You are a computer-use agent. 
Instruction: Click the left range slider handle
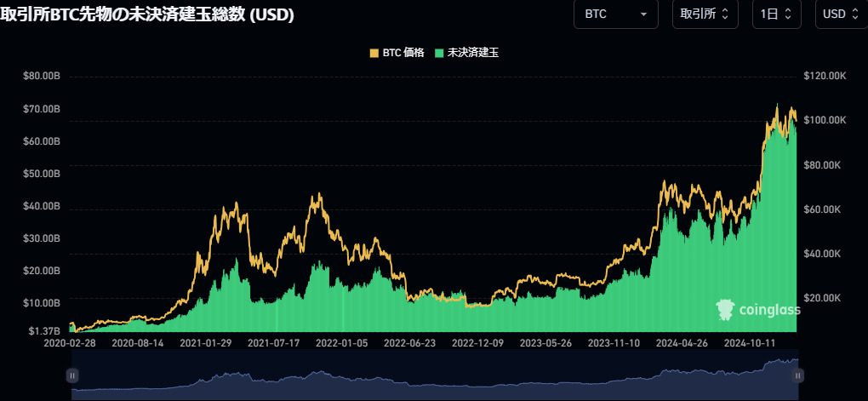click(x=72, y=375)
